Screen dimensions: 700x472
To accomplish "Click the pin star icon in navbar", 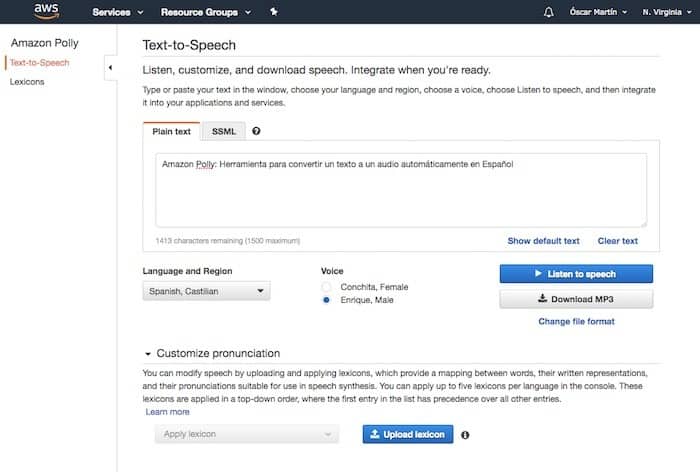I will pyautogui.click(x=274, y=12).
